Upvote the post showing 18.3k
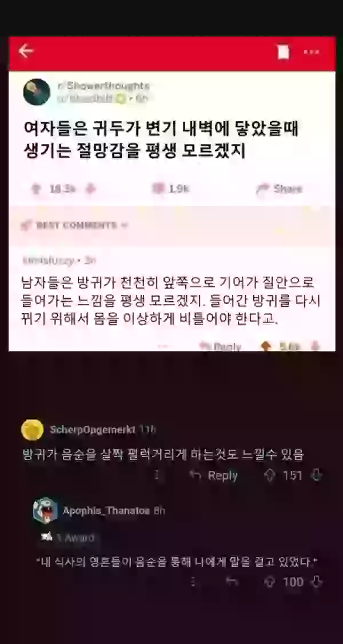This screenshot has width=343, height=644. point(37,189)
